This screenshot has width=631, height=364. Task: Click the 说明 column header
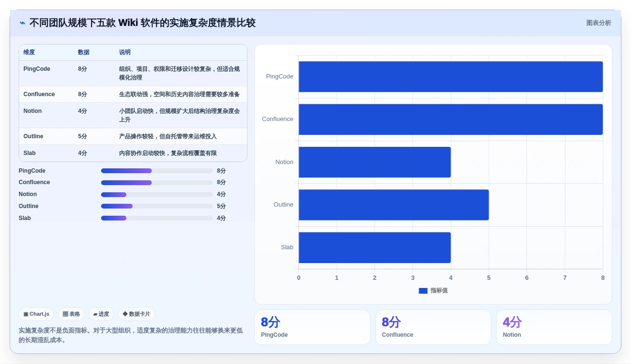tap(125, 53)
